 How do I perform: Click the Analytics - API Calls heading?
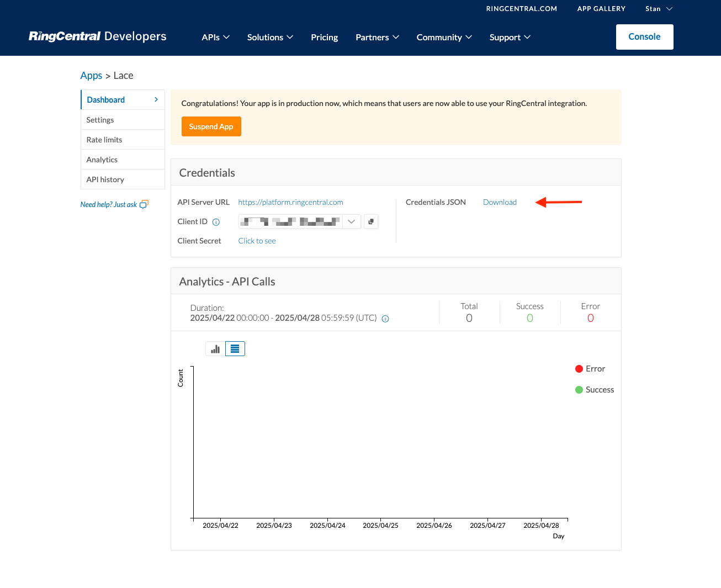coord(227,282)
